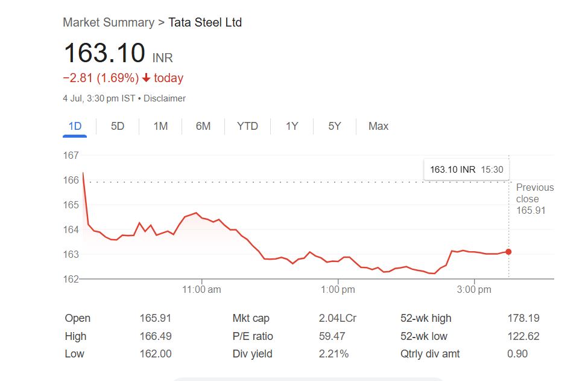Click the 163.10 INR chart tooltip
The image size is (588, 381).
tap(466, 170)
